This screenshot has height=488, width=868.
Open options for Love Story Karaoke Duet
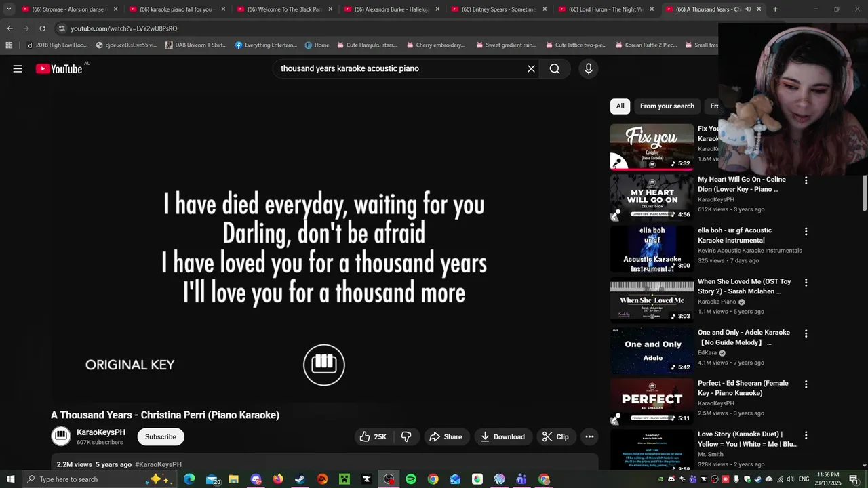(x=806, y=435)
